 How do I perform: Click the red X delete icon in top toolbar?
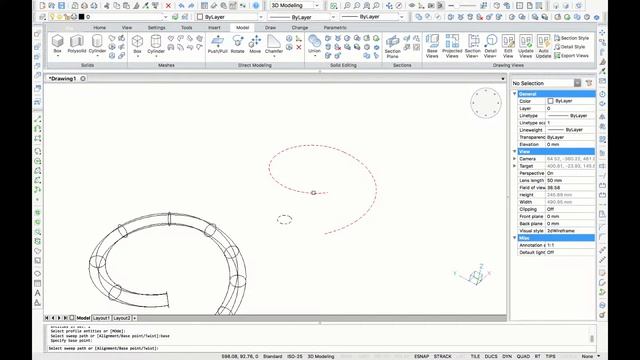click(x=168, y=6)
